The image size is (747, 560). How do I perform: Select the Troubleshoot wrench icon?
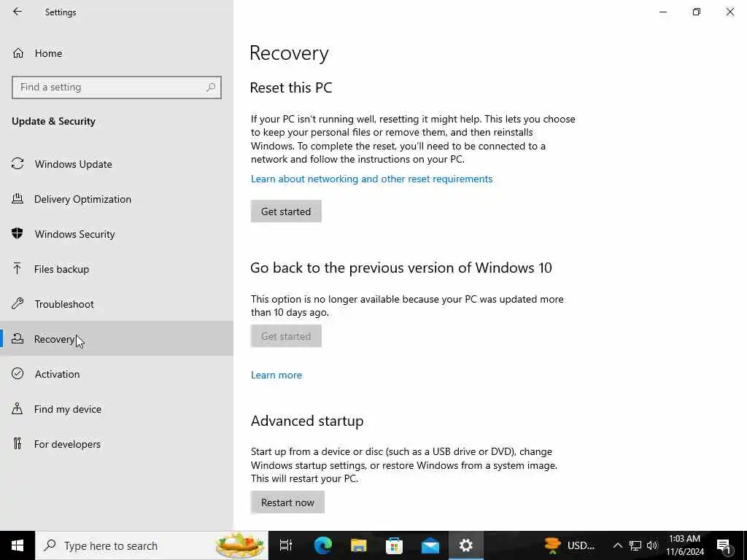click(x=18, y=304)
